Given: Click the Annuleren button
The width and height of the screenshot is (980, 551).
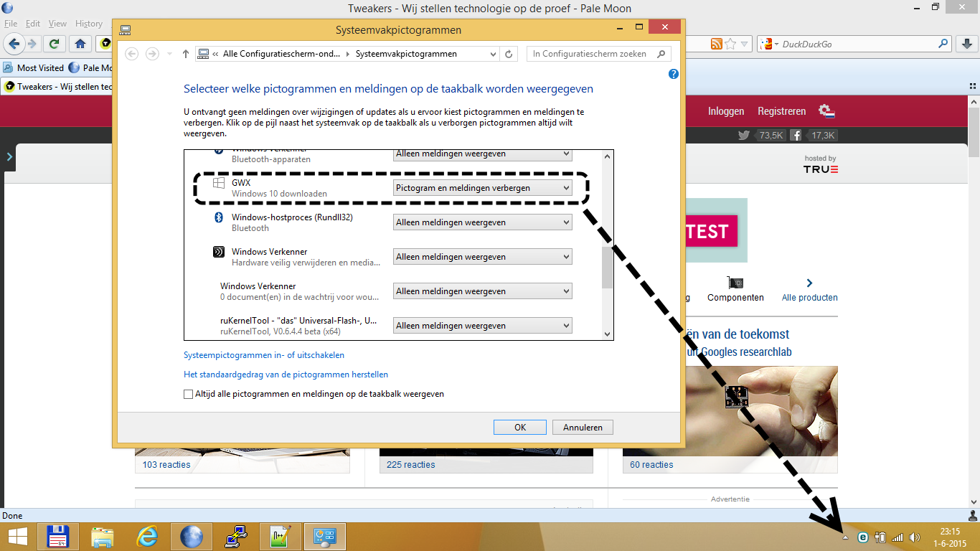Looking at the screenshot, I should [583, 427].
